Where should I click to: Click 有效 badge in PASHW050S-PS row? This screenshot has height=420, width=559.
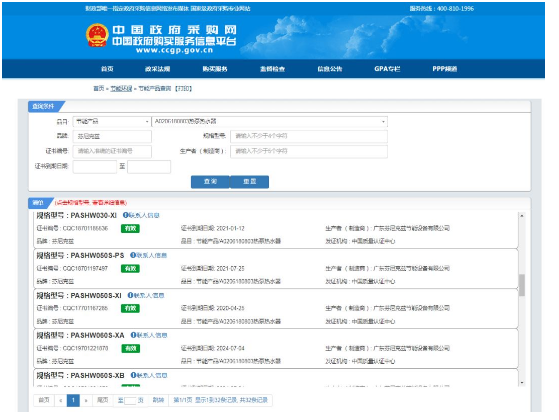(x=130, y=268)
